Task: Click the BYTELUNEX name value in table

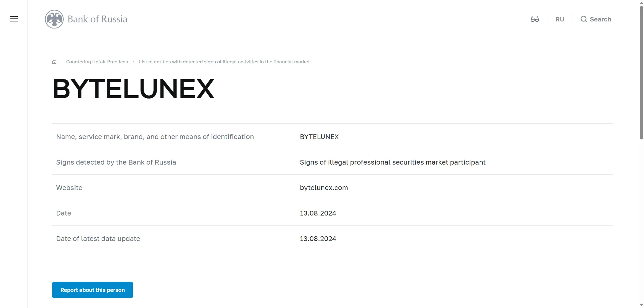Action: click(319, 137)
